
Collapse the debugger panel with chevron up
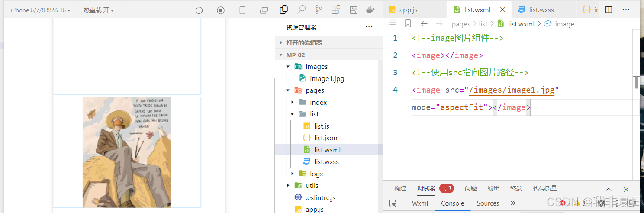[609, 189]
